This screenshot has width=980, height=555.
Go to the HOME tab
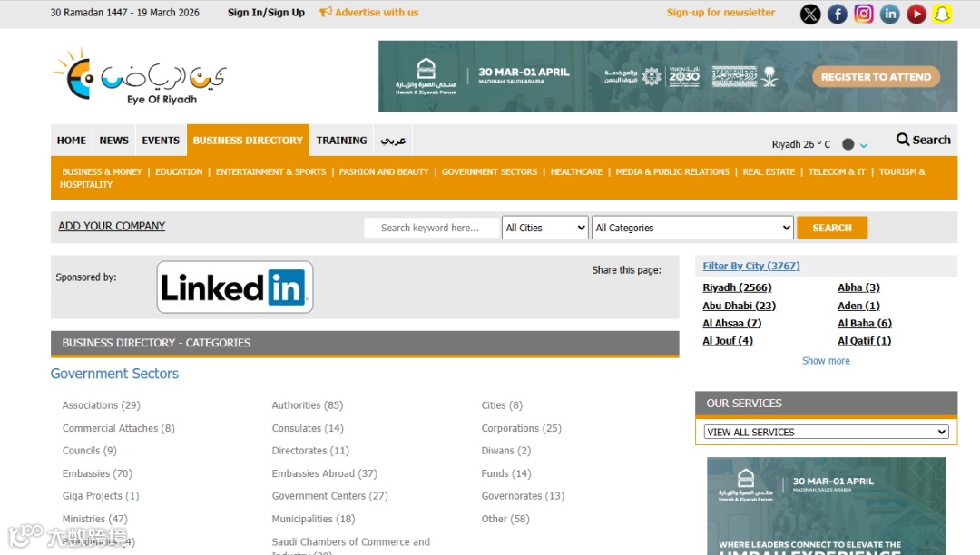pos(72,141)
